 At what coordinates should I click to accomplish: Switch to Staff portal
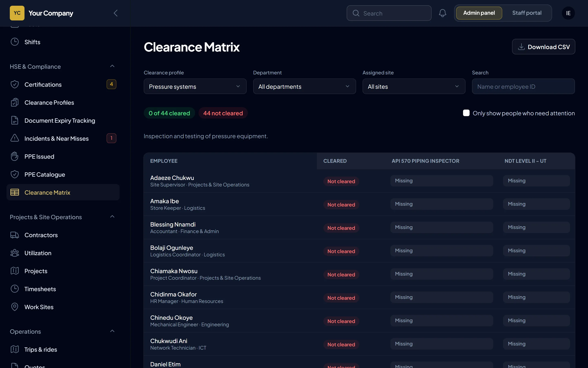coord(527,13)
